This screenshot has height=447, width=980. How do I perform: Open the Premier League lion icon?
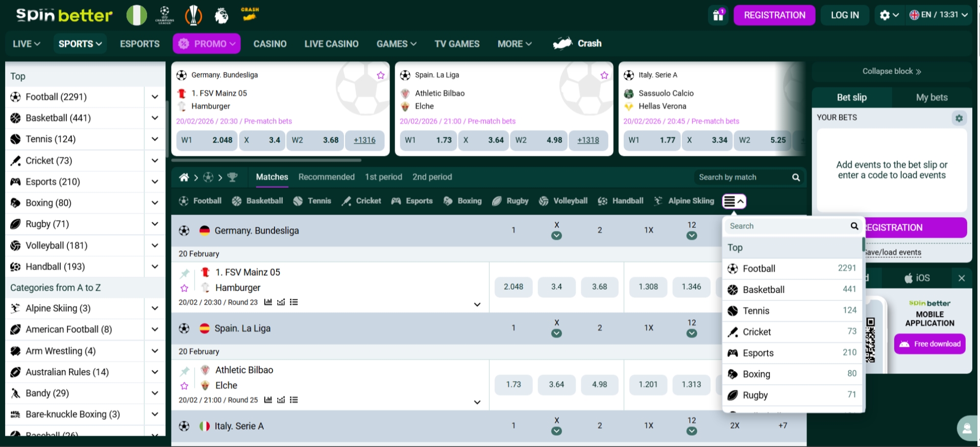[222, 15]
